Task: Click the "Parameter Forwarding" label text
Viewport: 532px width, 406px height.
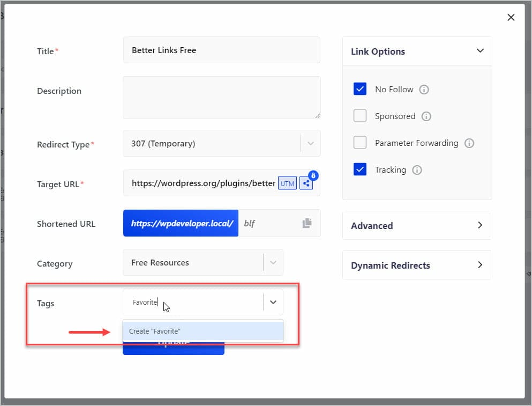Action: coord(416,143)
